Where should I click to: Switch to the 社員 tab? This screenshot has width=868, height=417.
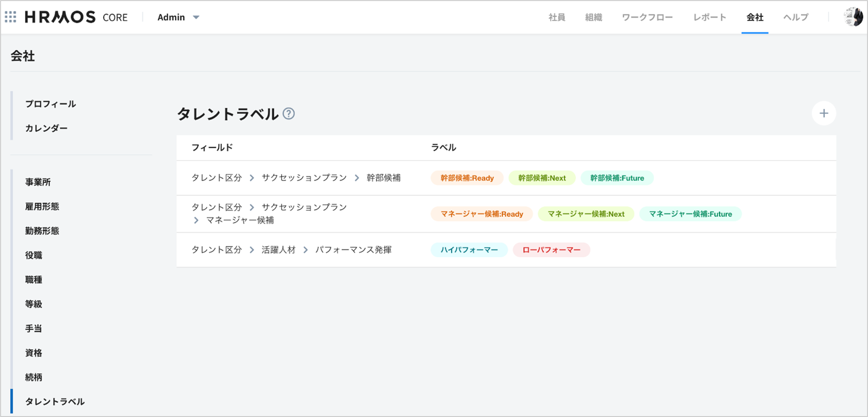pos(557,17)
